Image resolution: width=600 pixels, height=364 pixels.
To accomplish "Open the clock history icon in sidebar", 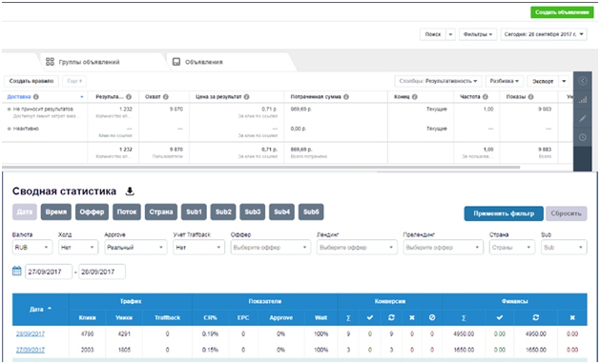I will 583,137.
